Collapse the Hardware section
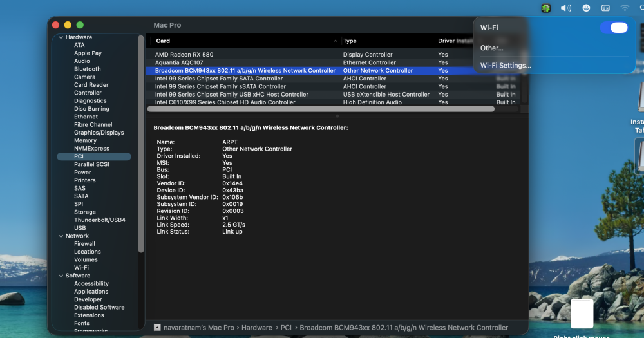644x338 pixels. pos(61,37)
